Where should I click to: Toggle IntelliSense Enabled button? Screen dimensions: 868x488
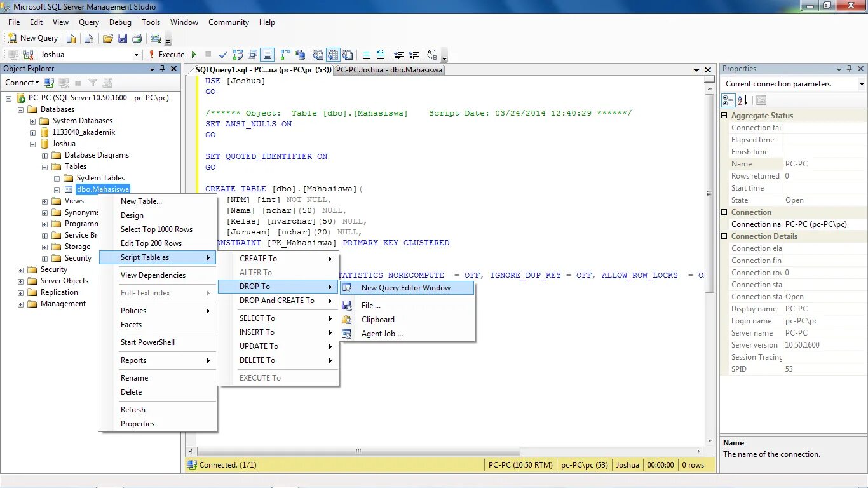[x=268, y=55]
